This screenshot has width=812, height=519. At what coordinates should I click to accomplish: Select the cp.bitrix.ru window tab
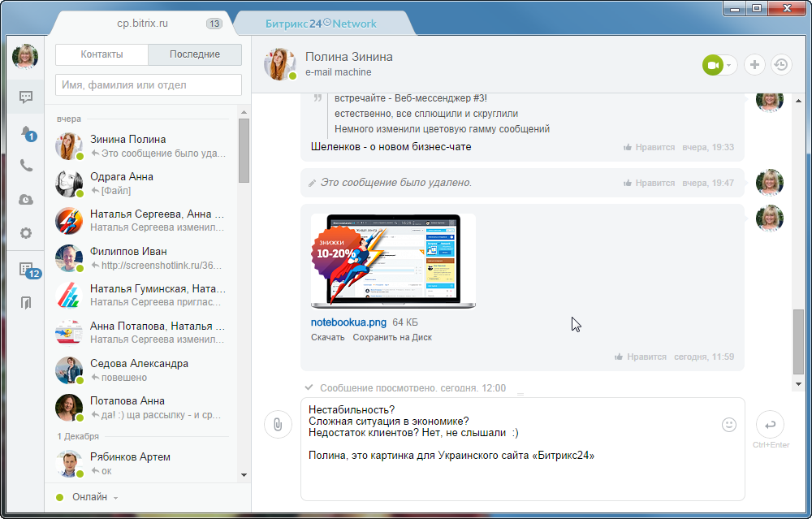(x=142, y=24)
